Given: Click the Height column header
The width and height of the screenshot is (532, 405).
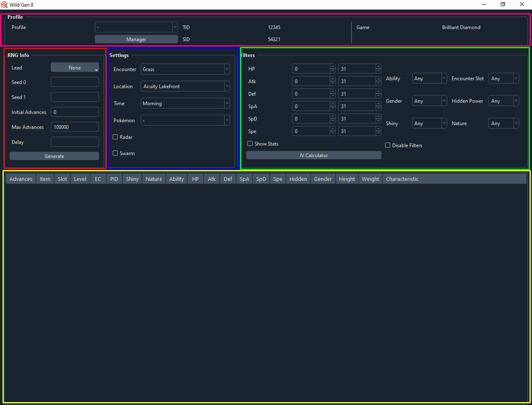Looking at the screenshot, I should (347, 179).
